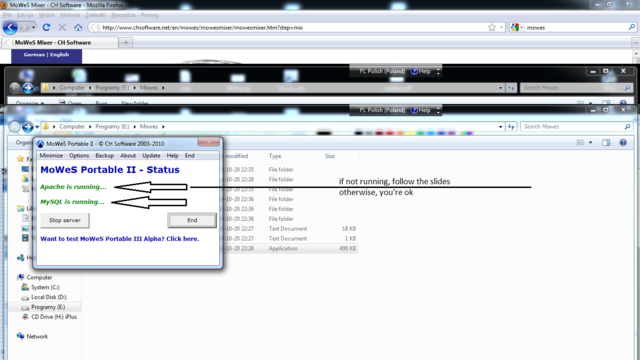This screenshot has width=640, height=360.
Task: Open Backup menu in MoWeS window
Action: pyautogui.click(x=104, y=156)
